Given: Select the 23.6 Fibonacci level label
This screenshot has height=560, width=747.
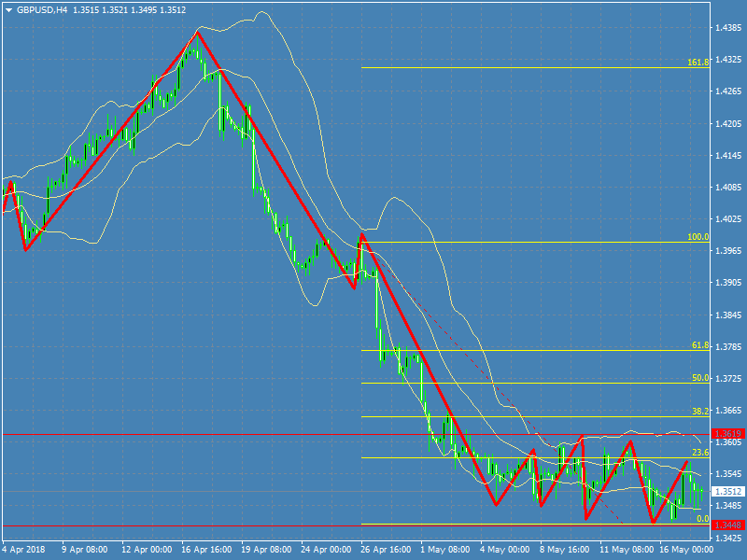Looking at the screenshot, I should [699, 453].
